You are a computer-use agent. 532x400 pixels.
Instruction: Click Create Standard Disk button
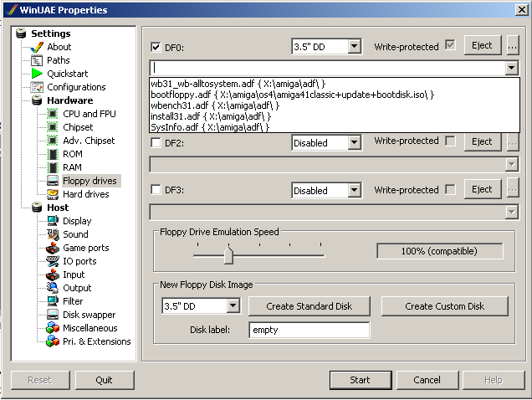309,306
